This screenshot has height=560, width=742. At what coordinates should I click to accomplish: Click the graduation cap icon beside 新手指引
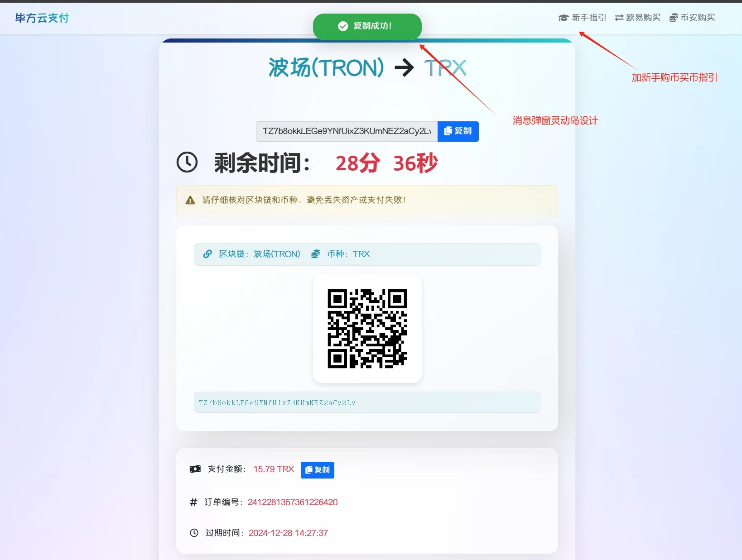click(563, 18)
